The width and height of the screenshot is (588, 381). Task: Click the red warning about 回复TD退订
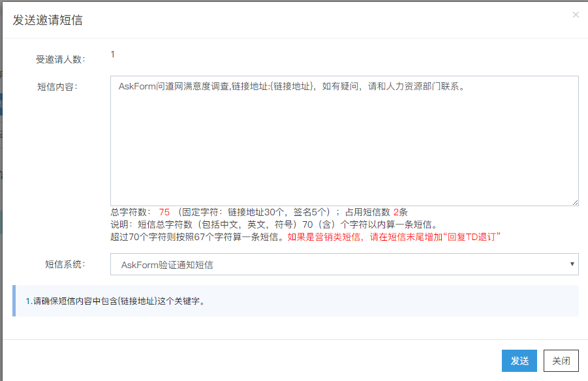(394, 237)
